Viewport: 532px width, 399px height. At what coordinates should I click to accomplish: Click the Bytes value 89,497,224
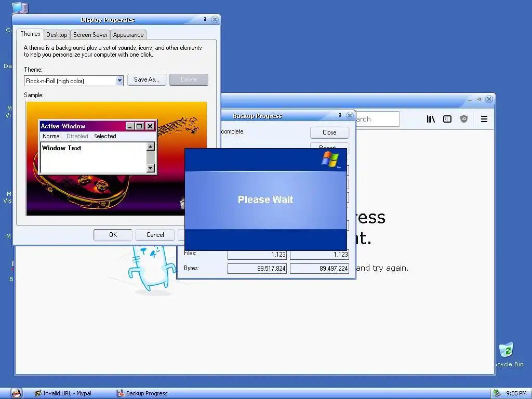click(320, 269)
